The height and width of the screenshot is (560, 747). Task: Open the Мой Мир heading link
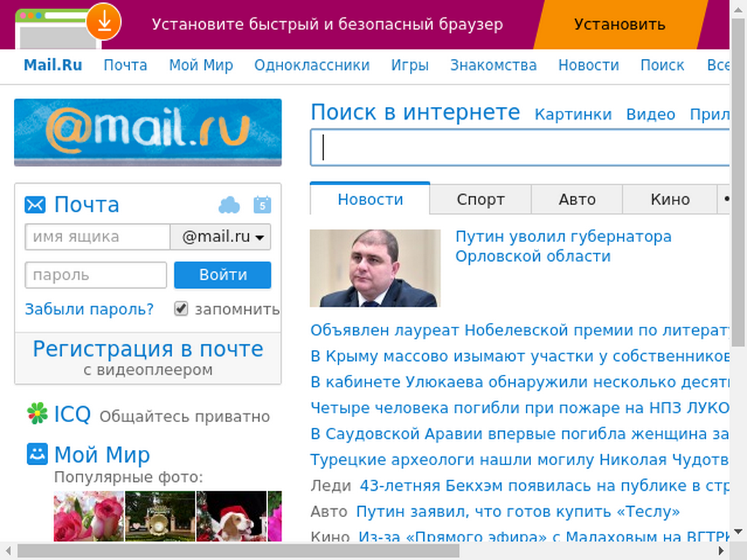click(x=102, y=454)
